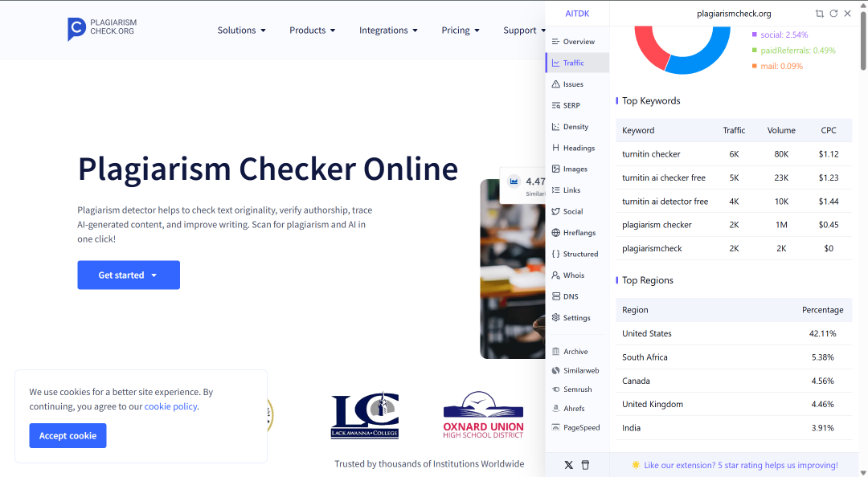
Task: Open the Issues warning icon
Action: tap(555, 84)
